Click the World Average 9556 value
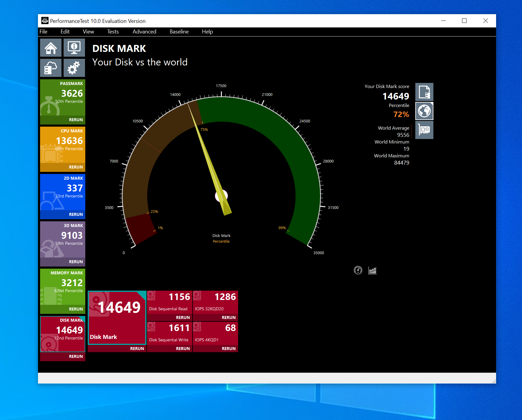Viewport: 522px width, 420px height. pos(403,135)
